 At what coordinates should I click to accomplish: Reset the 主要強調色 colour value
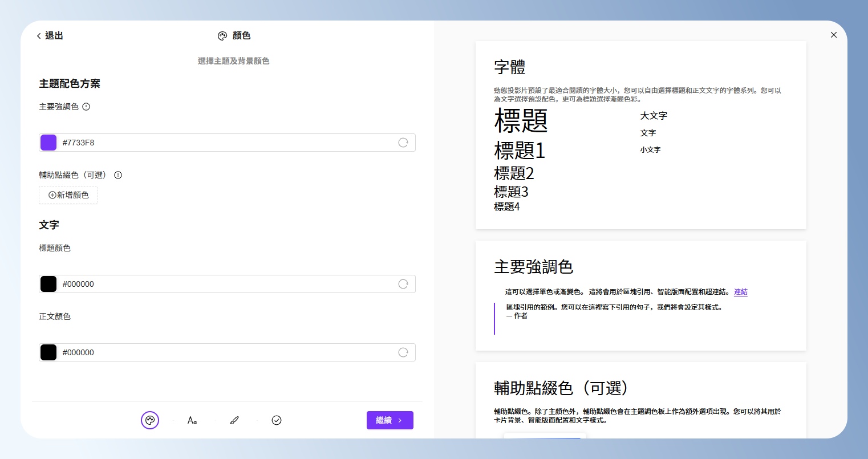point(403,143)
